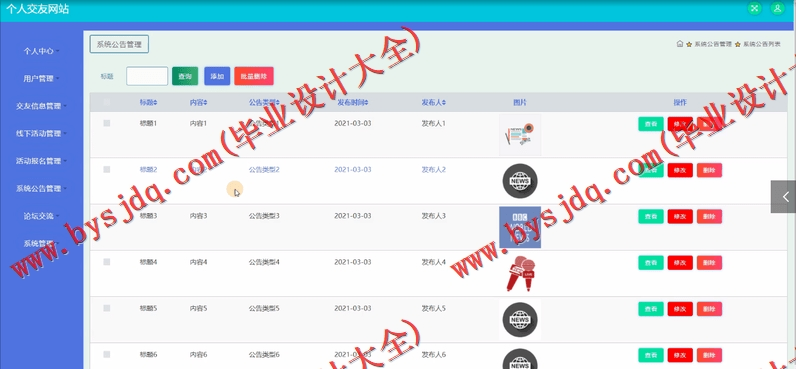Click the red 批量删除 button
The image size is (796, 369).
tap(254, 76)
